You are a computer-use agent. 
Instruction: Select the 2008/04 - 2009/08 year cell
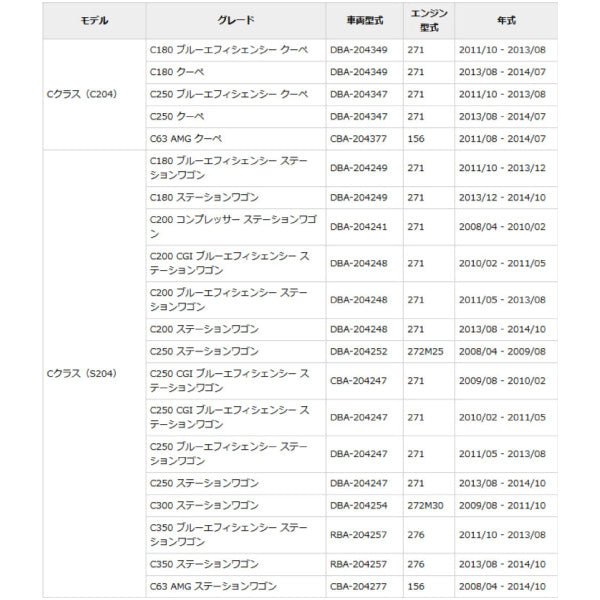501,351
